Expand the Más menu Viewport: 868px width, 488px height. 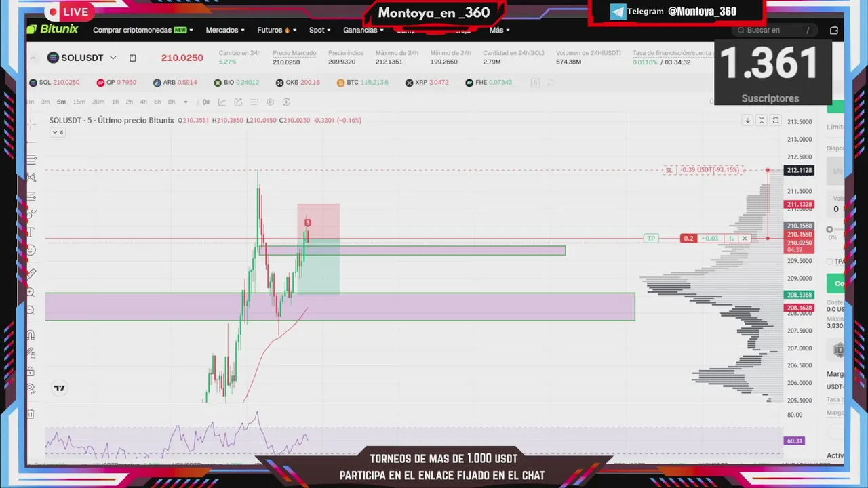500,30
